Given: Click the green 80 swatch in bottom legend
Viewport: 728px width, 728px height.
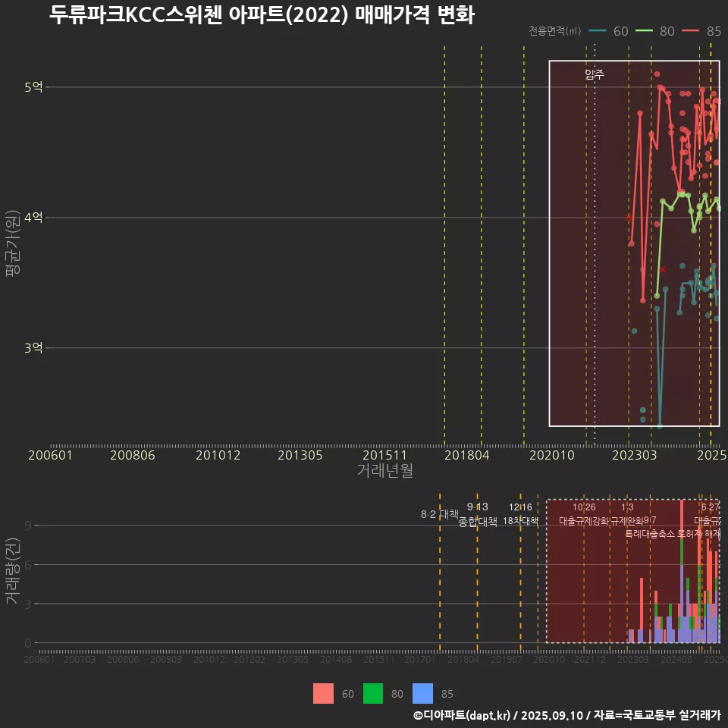Looking at the screenshot, I should (373, 693).
